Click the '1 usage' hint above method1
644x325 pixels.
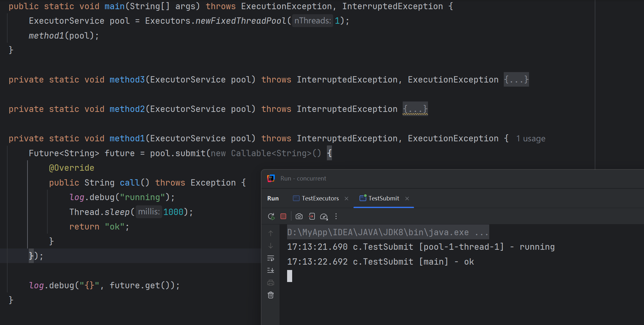click(531, 138)
